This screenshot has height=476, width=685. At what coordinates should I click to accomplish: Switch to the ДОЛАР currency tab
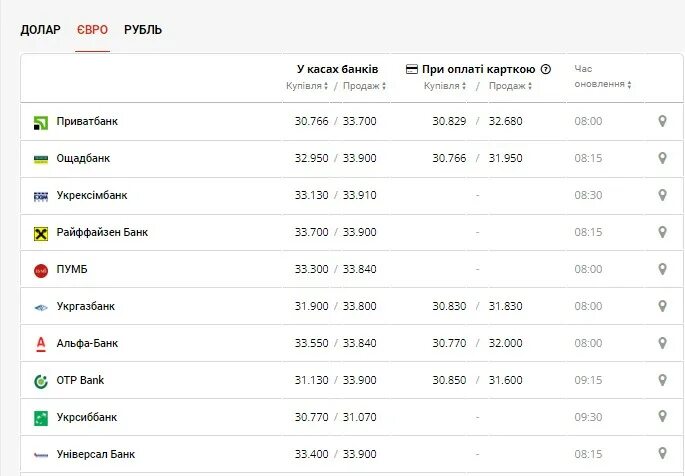[41, 30]
